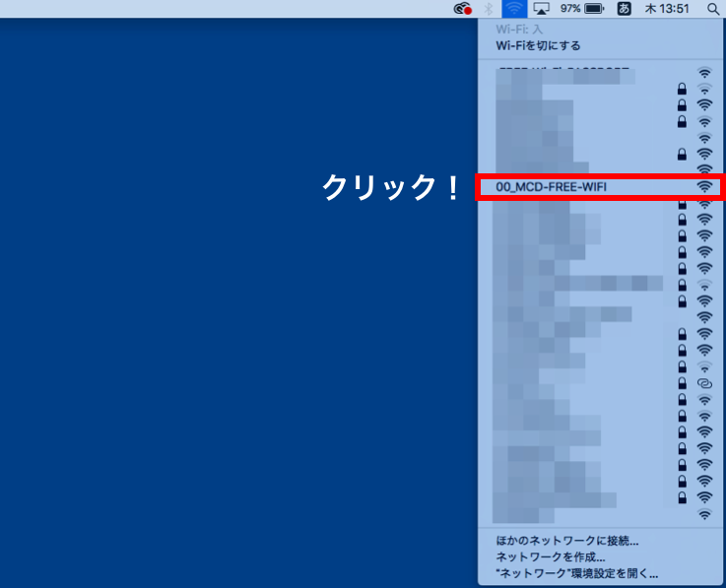Open the AirPlay display menu icon
726x588 pixels.
point(541,9)
